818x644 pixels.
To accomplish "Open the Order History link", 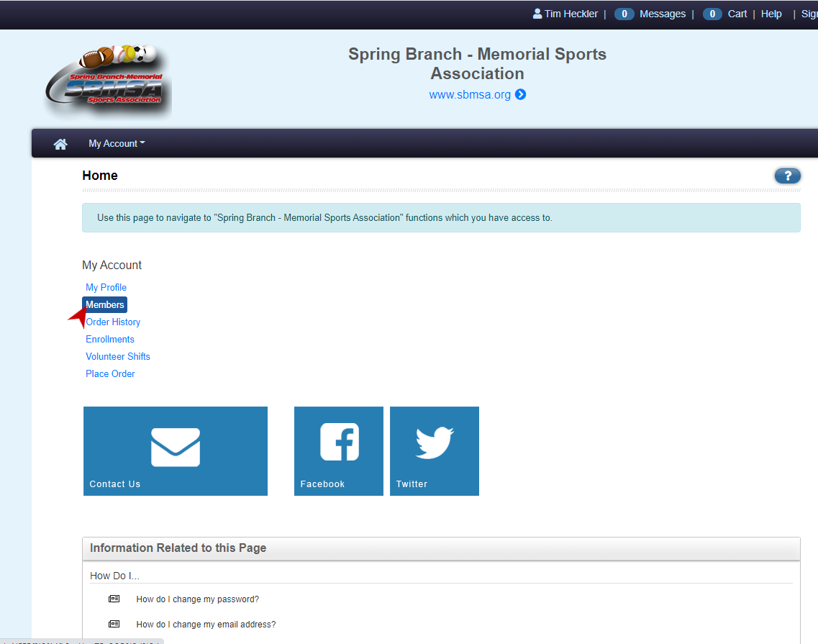I will click(113, 322).
